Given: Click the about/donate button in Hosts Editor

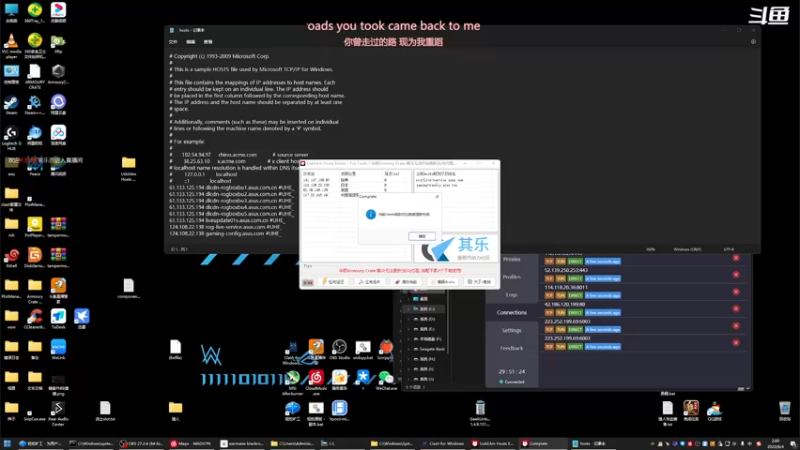Looking at the screenshot, I should [480, 282].
